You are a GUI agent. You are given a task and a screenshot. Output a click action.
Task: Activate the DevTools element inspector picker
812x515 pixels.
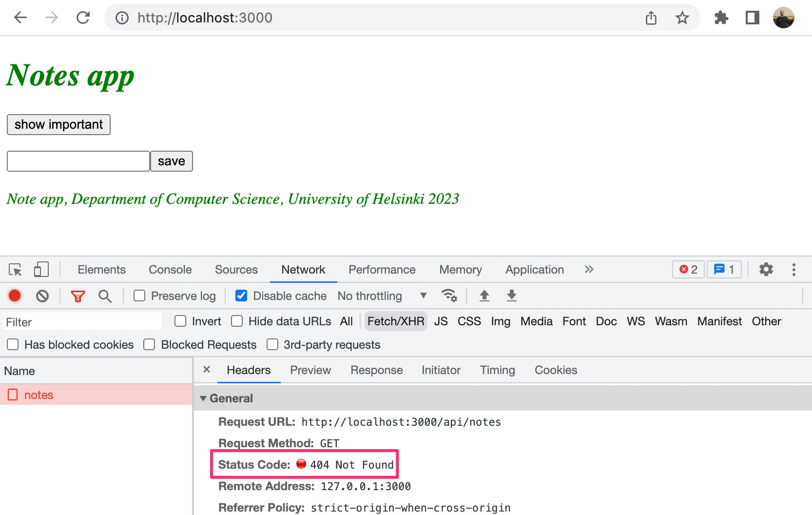(15, 270)
